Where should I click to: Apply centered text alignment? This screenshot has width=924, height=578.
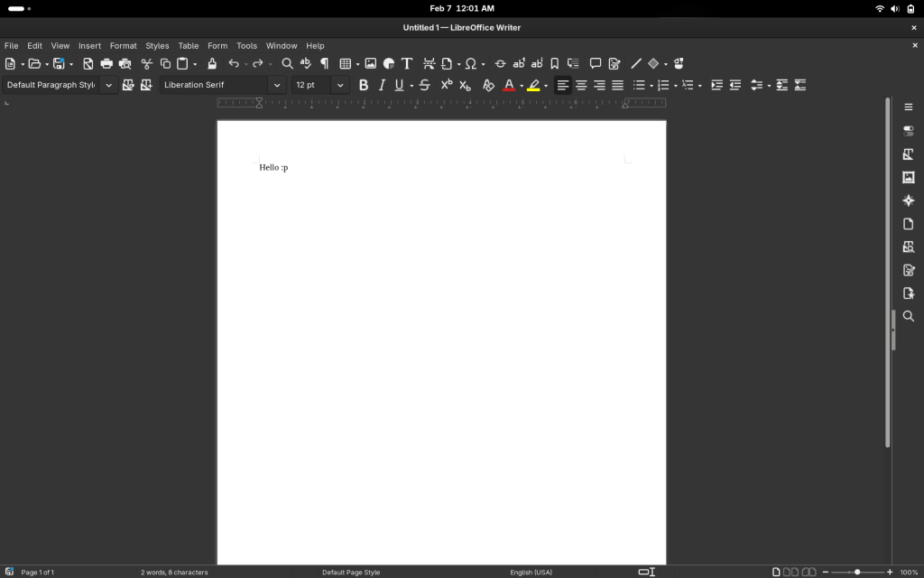tap(580, 85)
